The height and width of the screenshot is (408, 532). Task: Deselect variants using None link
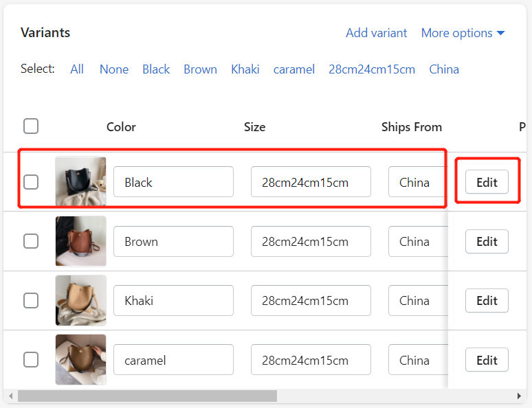click(114, 69)
